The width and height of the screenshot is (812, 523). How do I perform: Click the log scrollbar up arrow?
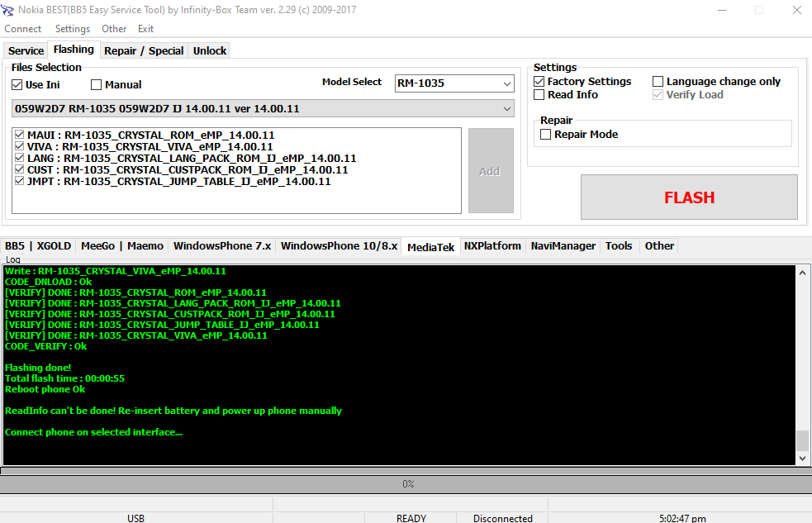tap(802, 273)
